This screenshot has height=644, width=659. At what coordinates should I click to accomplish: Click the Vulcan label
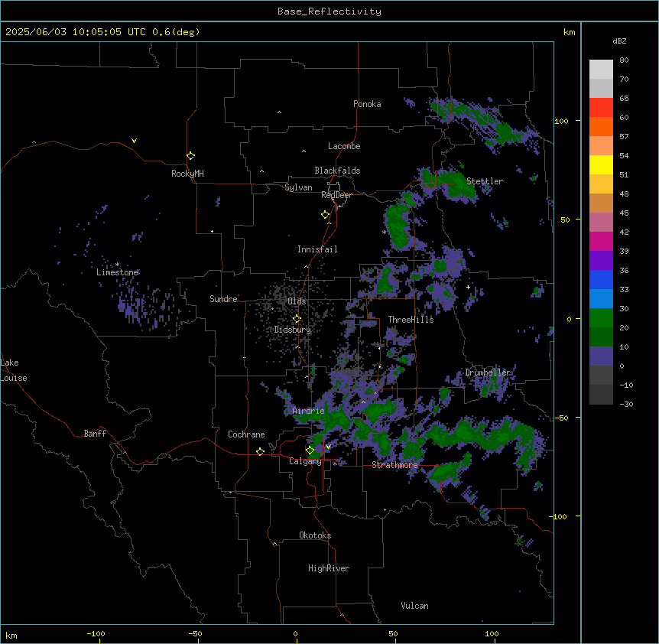point(414,605)
